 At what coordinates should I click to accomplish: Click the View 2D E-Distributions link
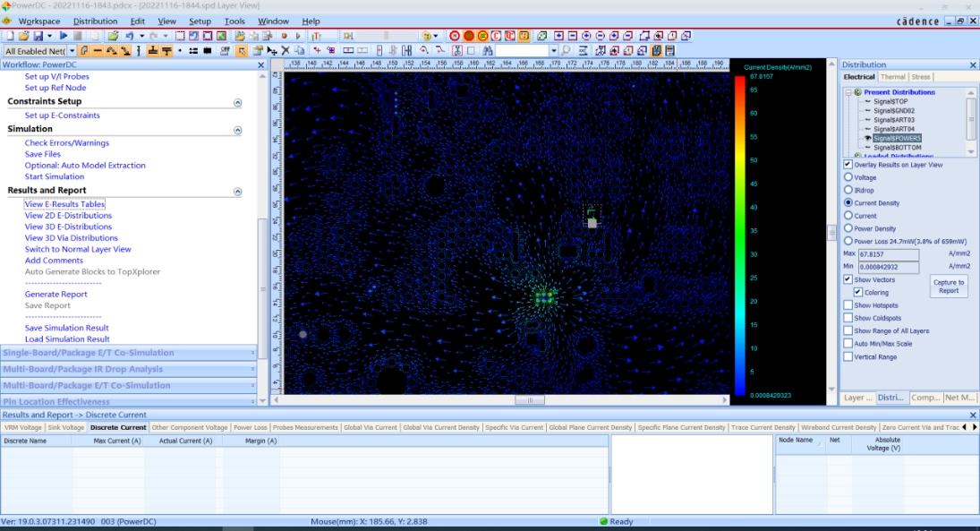click(x=68, y=215)
